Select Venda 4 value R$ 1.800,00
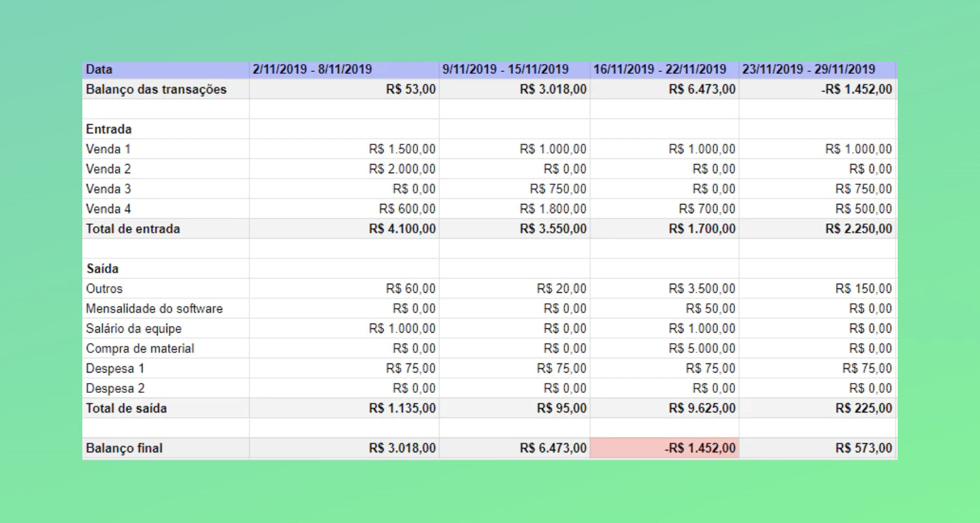980x523 pixels. point(515,209)
